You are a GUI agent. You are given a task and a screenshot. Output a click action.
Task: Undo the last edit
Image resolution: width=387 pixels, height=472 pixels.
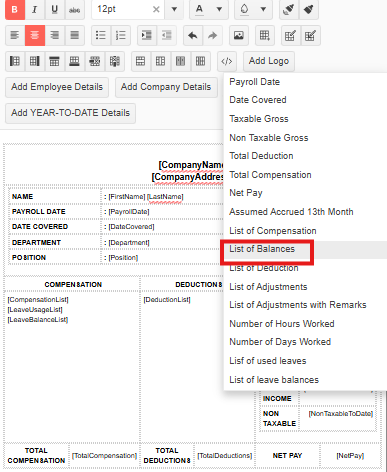pos(193,35)
